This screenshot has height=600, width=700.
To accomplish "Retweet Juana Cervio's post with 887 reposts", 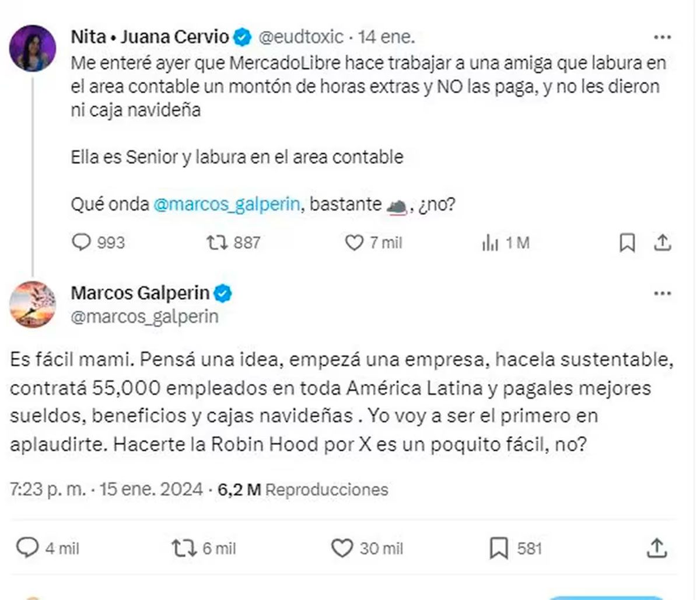I will 217,242.
